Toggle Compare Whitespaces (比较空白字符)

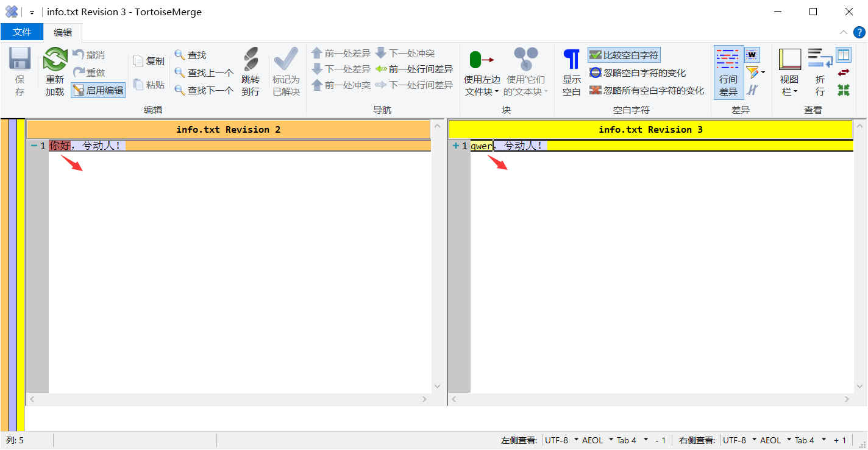tap(624, 55)
